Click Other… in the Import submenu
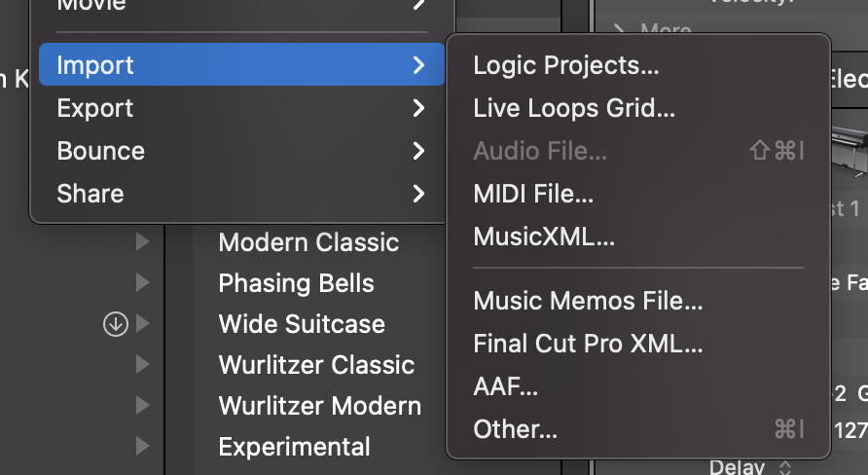 coord(515,429)
